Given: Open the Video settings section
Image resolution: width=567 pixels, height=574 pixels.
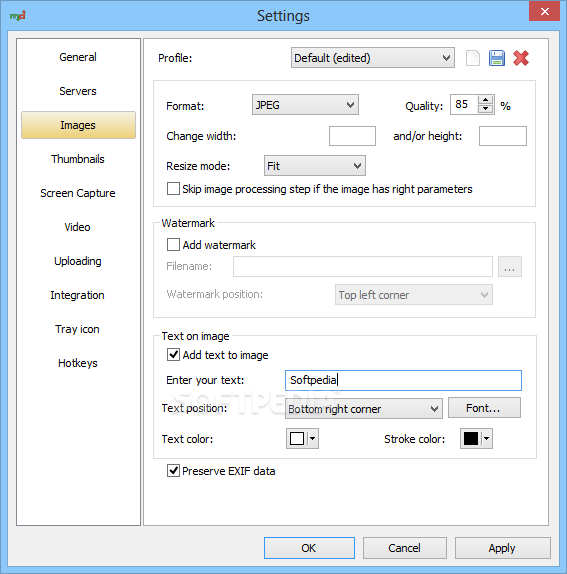Looking at the screenshot, I should click(x=78, y=227).
